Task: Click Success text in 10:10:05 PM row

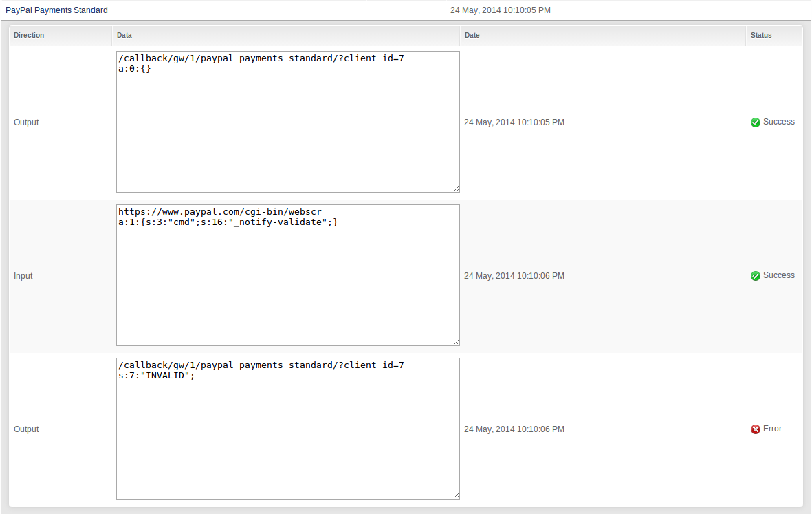Action: tap(779, 122)
